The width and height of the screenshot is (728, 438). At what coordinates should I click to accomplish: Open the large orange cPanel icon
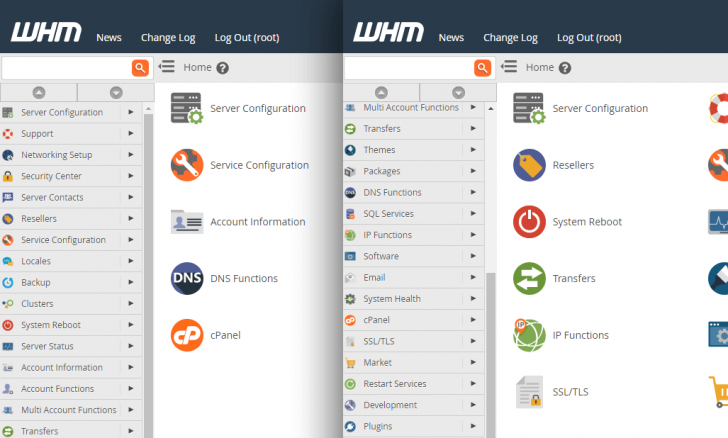187,335
